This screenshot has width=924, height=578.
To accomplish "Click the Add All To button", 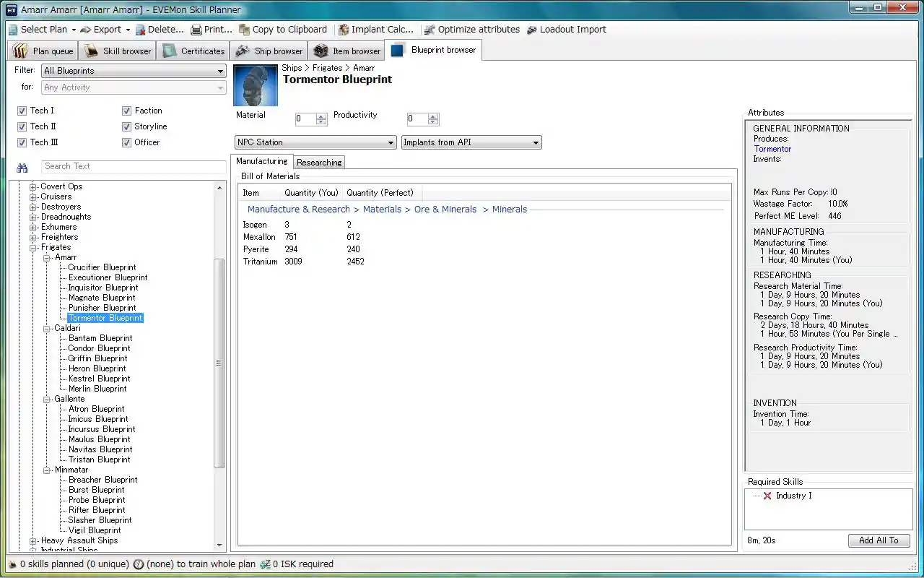I will click(879, 540).
